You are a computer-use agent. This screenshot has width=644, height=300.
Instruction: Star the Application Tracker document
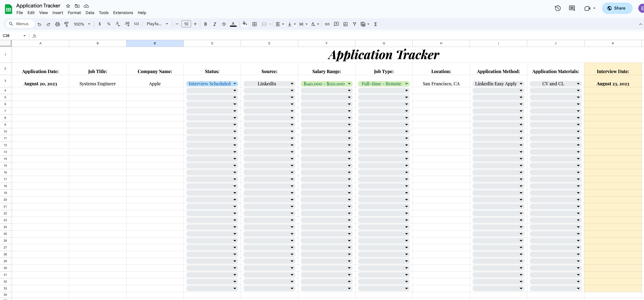pos(68,6)
